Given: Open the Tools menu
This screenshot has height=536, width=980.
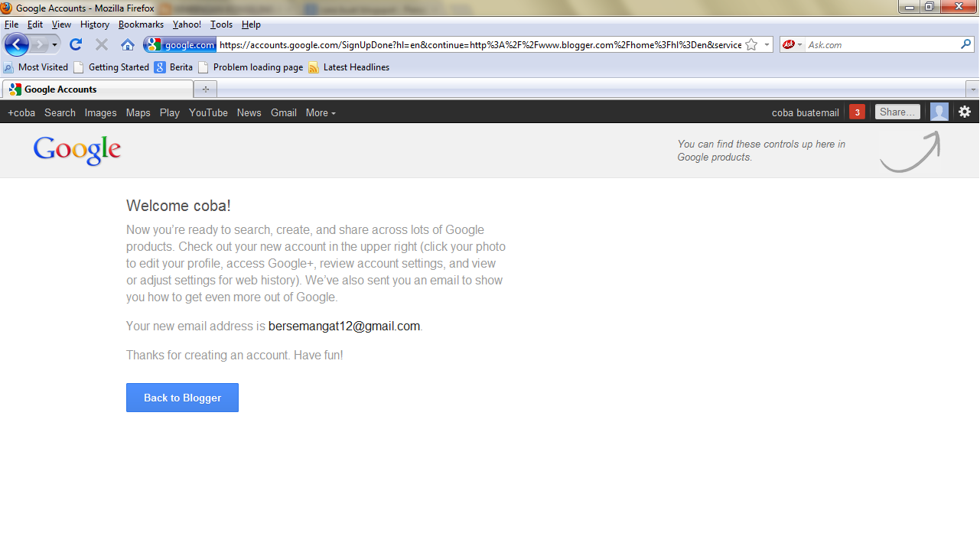Looking at the screenshot, I should pos(222,24).
